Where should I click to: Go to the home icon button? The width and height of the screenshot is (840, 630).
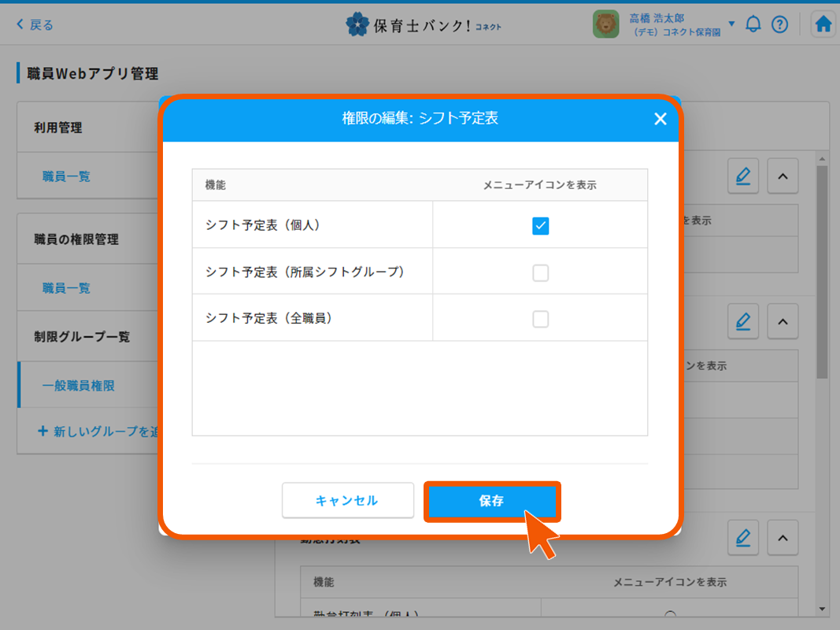pos(823,24)
